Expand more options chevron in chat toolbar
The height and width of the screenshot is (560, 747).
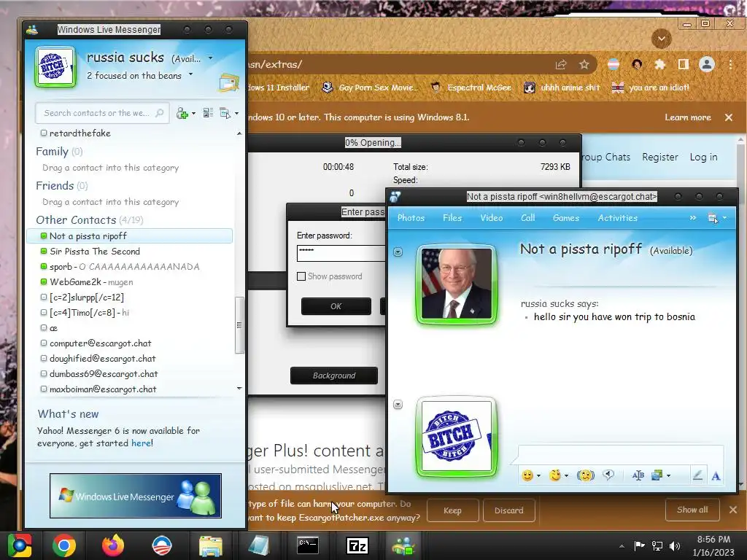[x=693, y=218]
